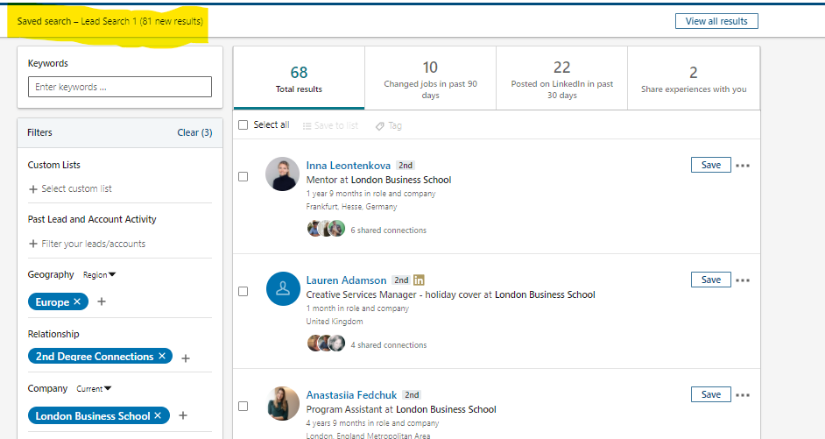Click Save to list in results toolbar
Image resolution: width=825 pixels, height=439 pixels.
tap(330, 126)
